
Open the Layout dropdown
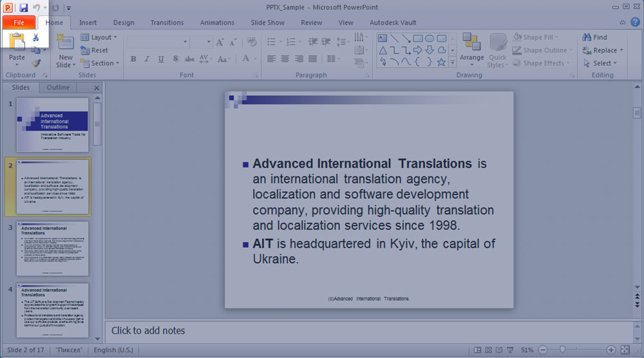pyautogui.click(x=99, y=37)
